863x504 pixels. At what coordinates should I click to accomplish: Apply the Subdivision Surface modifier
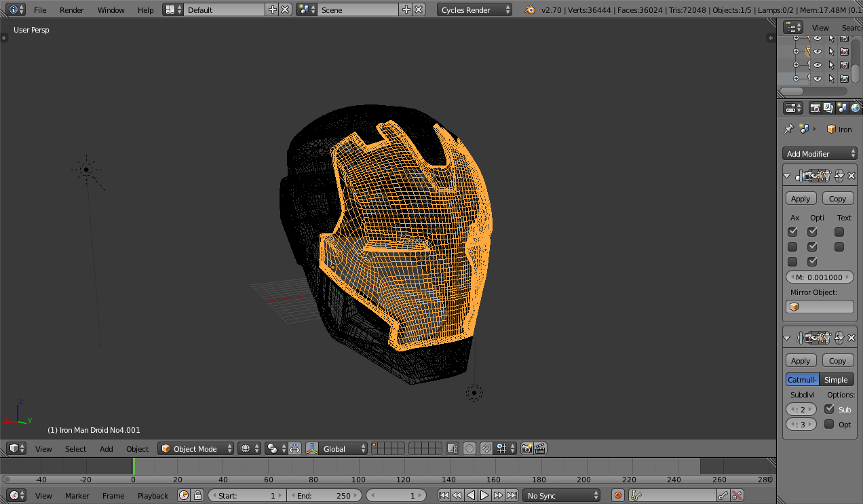[x=801, y=361]
